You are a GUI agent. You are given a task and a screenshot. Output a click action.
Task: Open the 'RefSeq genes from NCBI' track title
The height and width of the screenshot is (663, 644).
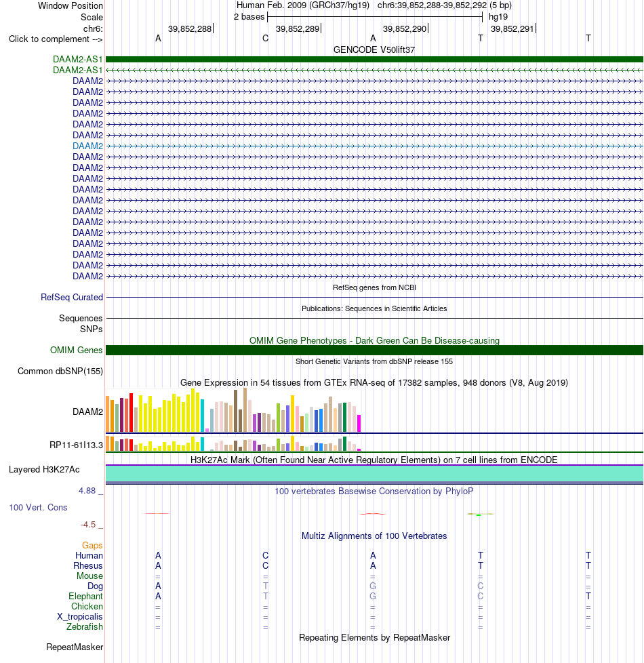pyautogui.click(x=374, y=287)
